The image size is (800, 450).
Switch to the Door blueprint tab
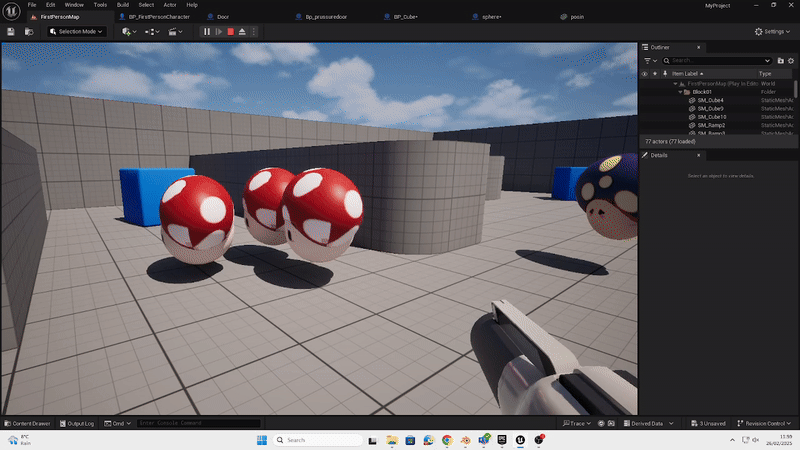pyautogui.click(x=223, y=17)
